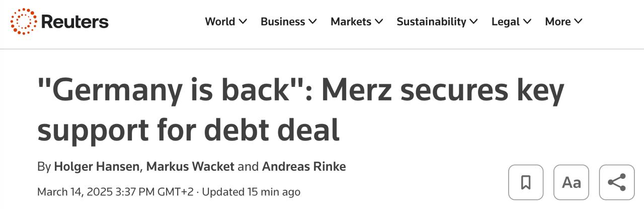Open the Sustainability menu
The image size is (644, 209).
coord(431,22)
